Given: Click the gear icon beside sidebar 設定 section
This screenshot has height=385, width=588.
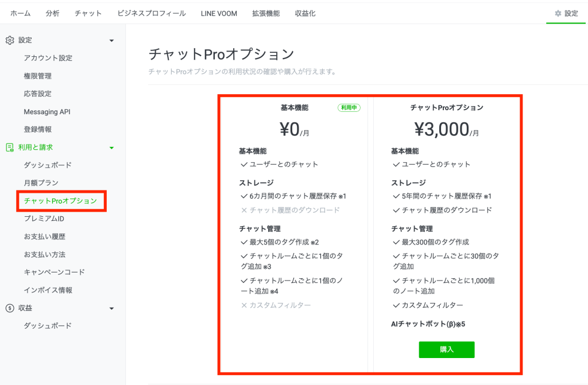Looking at the screenshot, I should point(9,40).
